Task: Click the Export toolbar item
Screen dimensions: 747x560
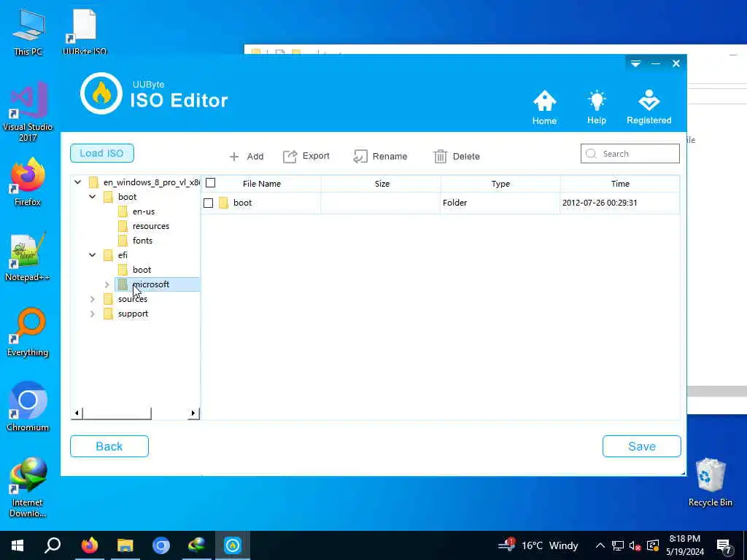Action: pos(306,156)
